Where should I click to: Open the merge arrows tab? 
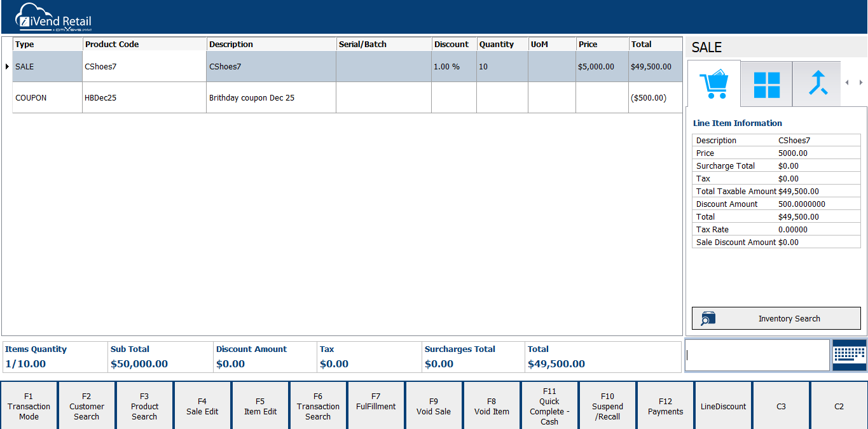point(817,84)
